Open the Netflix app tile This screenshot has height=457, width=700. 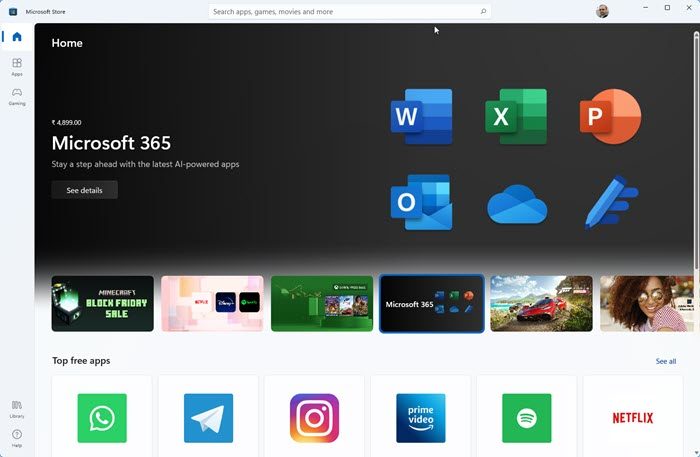pos(633,416)
